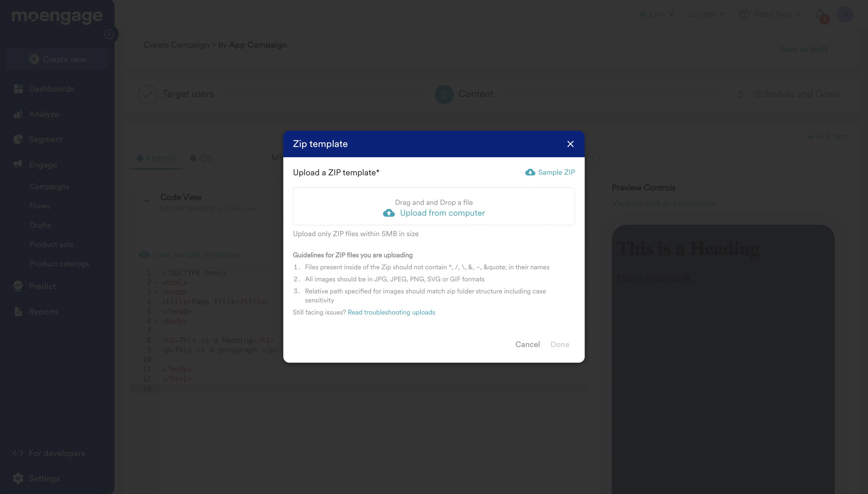Close the Zip template dialog
This screenshot has height=494, width=868.
[570, 144]
